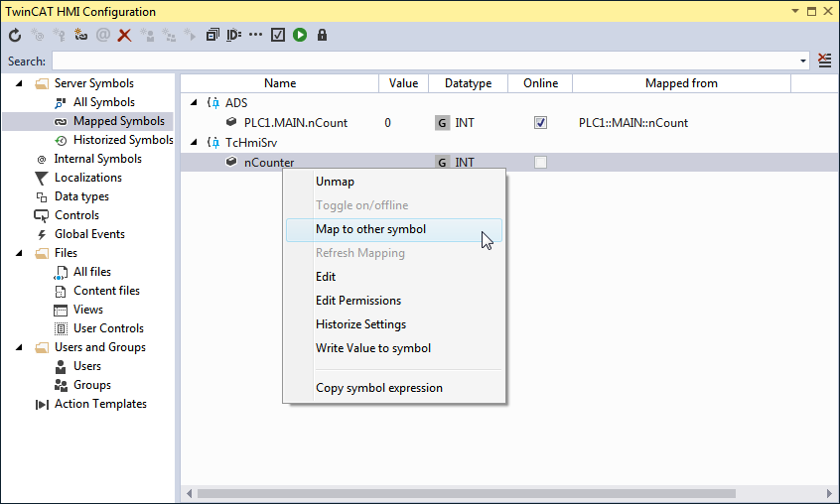
Task: Open User Controls under Files
Action: [x=109, y=328]
